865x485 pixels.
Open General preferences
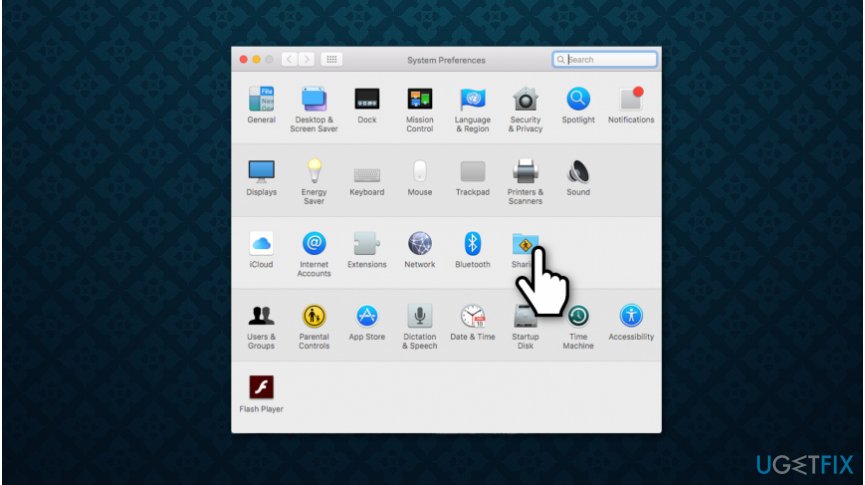tap(261, 99)
